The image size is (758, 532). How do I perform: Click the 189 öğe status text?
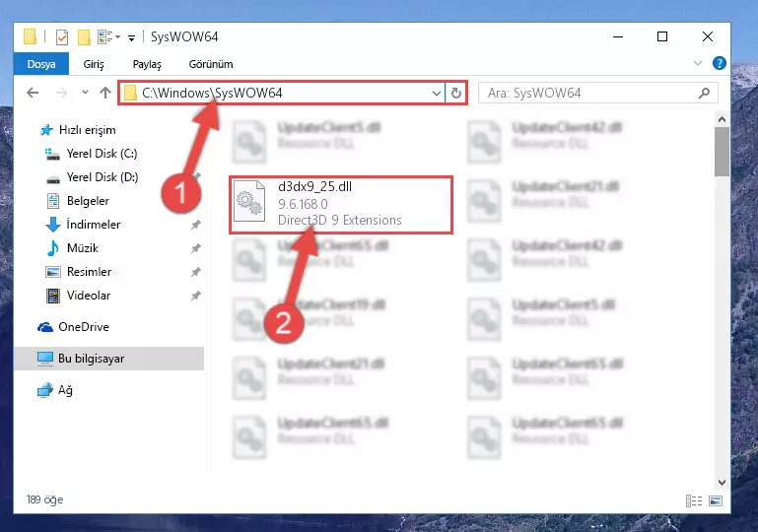[x=44, y=499]
